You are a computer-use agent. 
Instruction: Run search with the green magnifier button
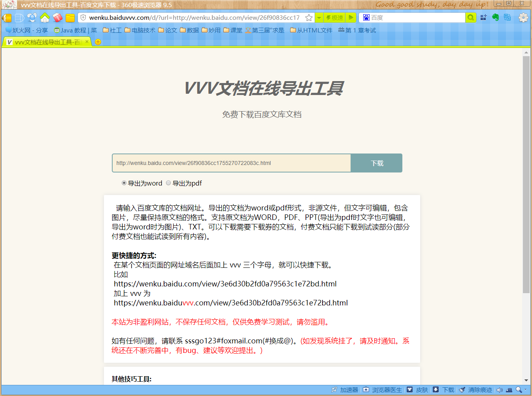coord(471,18)
